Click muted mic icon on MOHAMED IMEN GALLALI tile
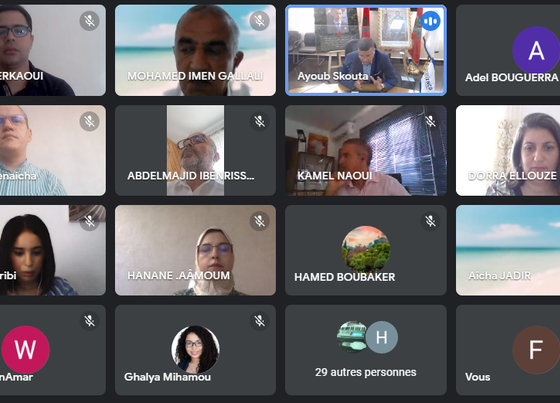 click(260, 21)
